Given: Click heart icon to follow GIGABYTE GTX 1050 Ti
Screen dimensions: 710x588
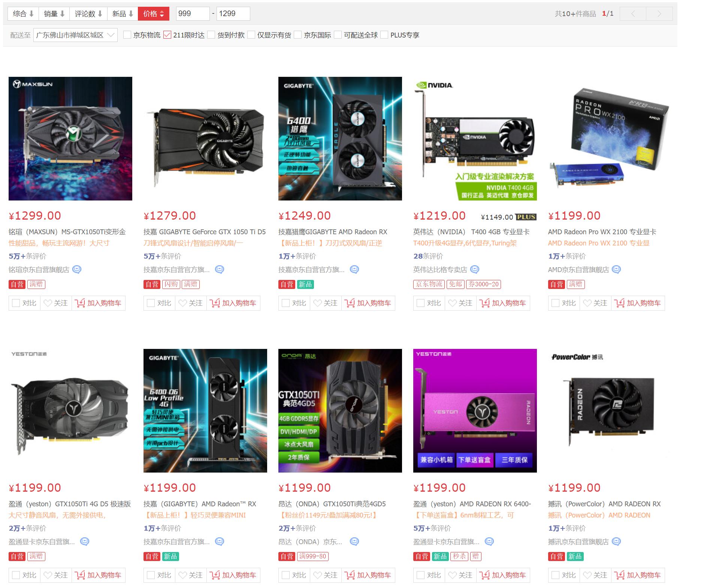Looking at the screenshot, I should [182, 303].
